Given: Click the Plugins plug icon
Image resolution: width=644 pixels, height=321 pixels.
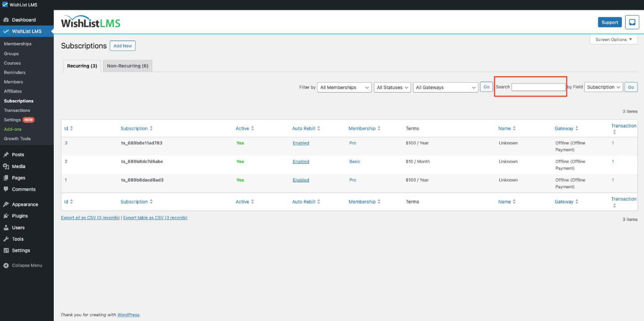Looking at the screenshot, I should click(x=6, y=216).
